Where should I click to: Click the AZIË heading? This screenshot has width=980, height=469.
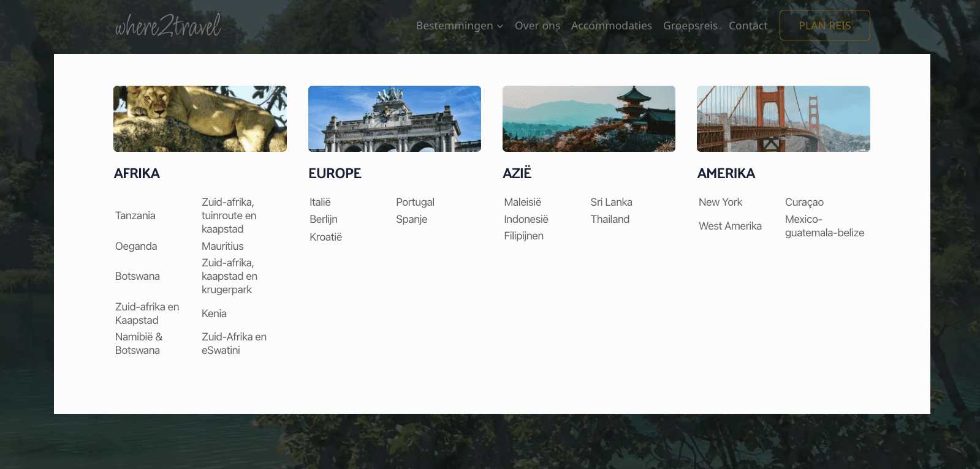pos(517,173)
